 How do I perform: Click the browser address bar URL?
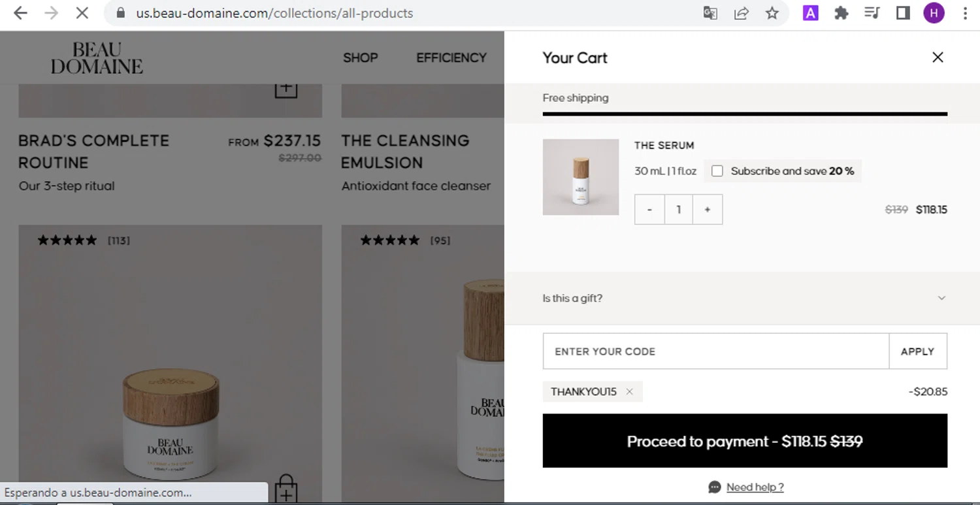pyautogui.click(x=274, y=13)
